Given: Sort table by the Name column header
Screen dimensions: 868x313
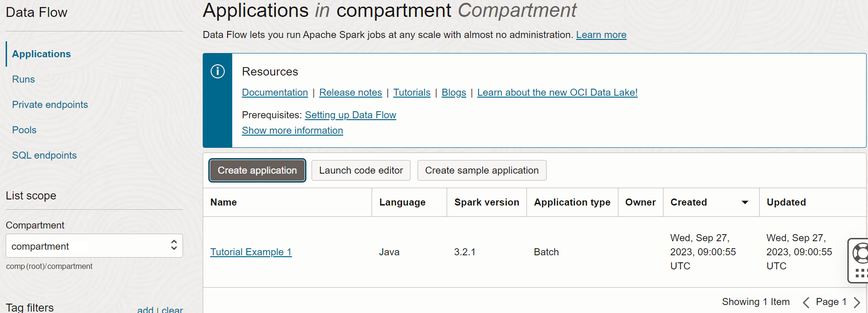Looking at the screenshot, I should click(224, 202).
